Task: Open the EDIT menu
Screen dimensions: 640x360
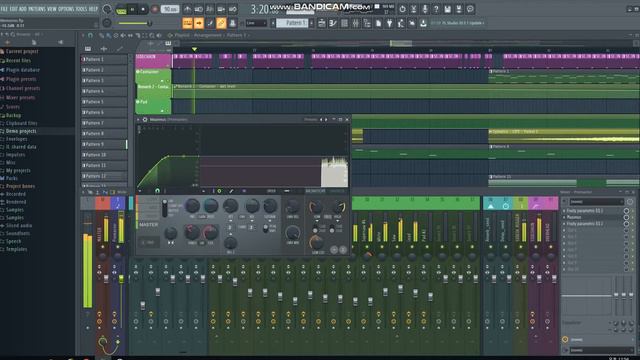Action: pyautogui.click(x=13, y=9)
